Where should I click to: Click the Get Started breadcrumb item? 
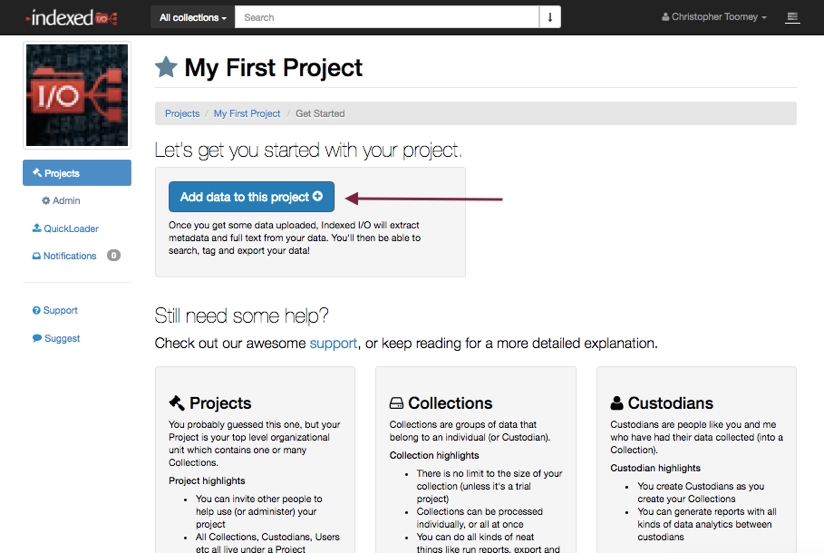tap(320, 114)
